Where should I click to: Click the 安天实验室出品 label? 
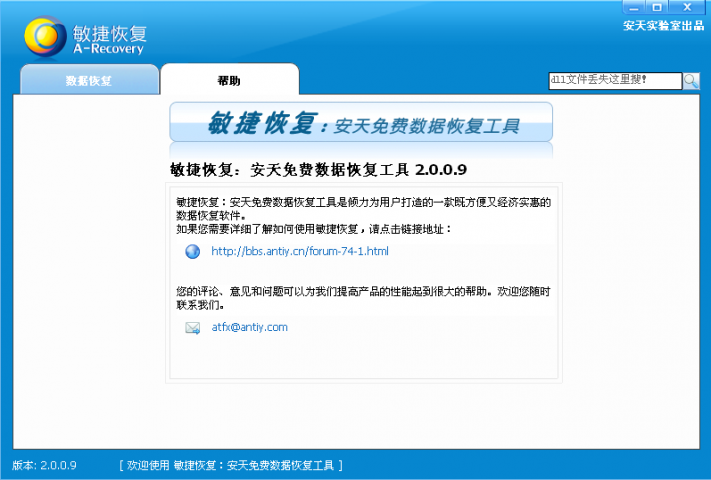pos(663,26)
